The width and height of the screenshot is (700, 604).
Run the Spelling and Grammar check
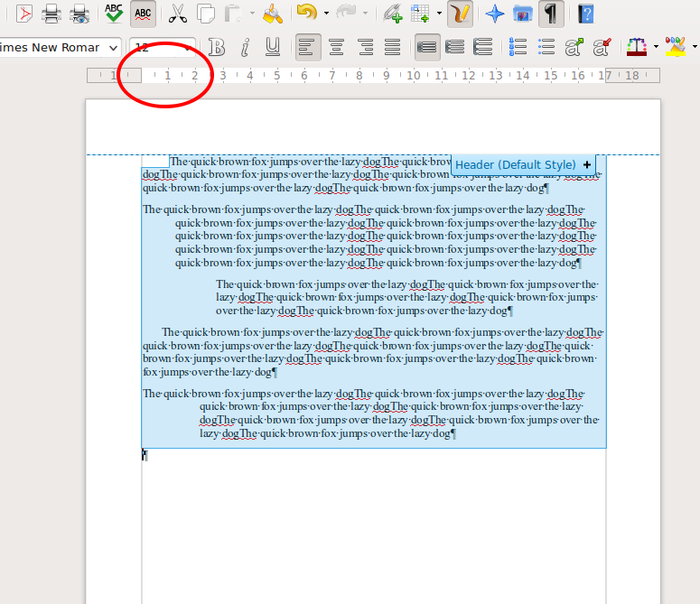click(x=113, y=14)
